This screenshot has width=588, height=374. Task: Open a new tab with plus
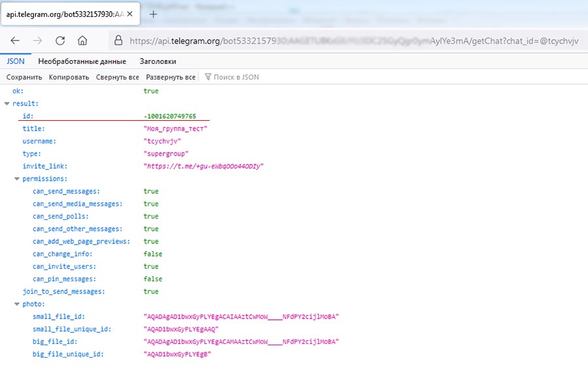click(153, 14)
